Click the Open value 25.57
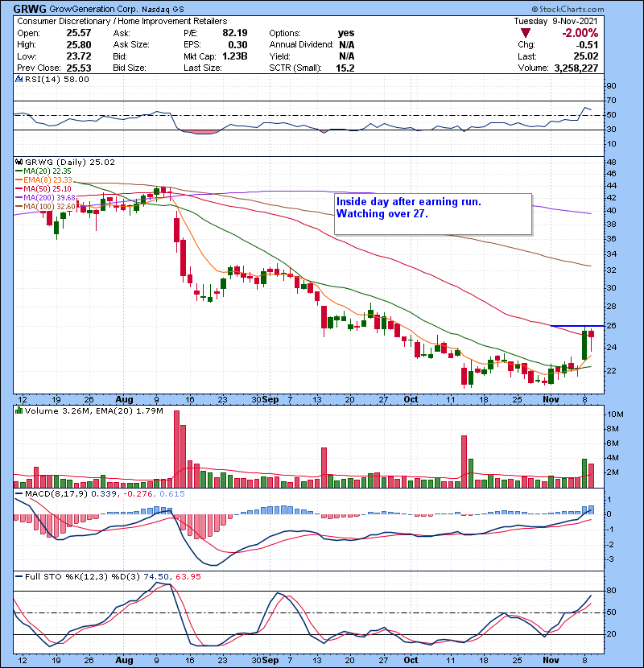The image size is (644, 668). click(79, 33)
